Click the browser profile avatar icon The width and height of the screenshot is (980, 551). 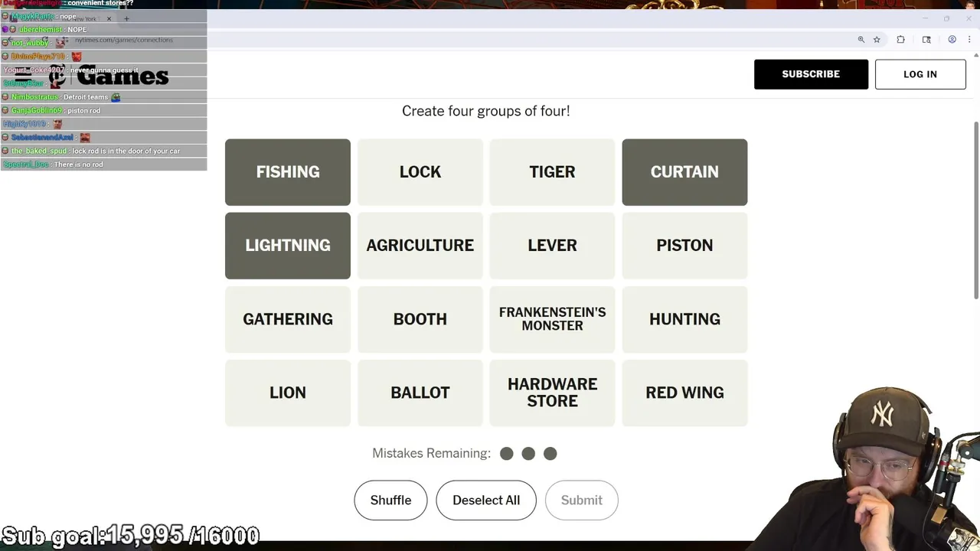[952, 40]
